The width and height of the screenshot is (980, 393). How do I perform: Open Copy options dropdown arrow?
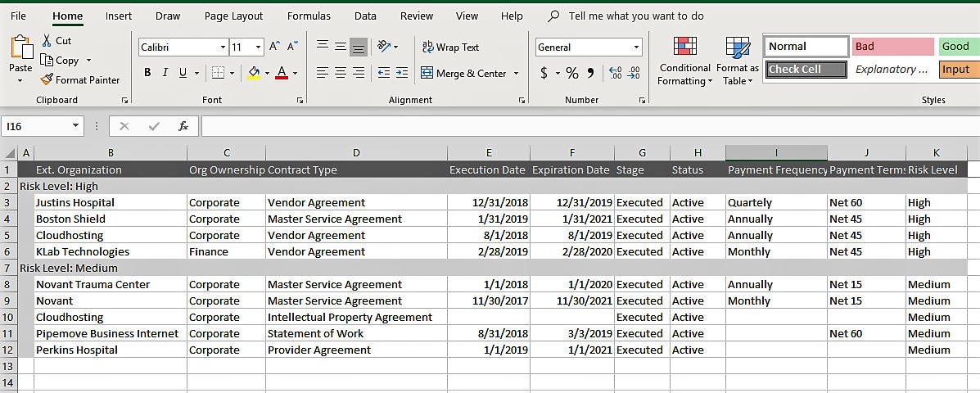tap(88, 60)
